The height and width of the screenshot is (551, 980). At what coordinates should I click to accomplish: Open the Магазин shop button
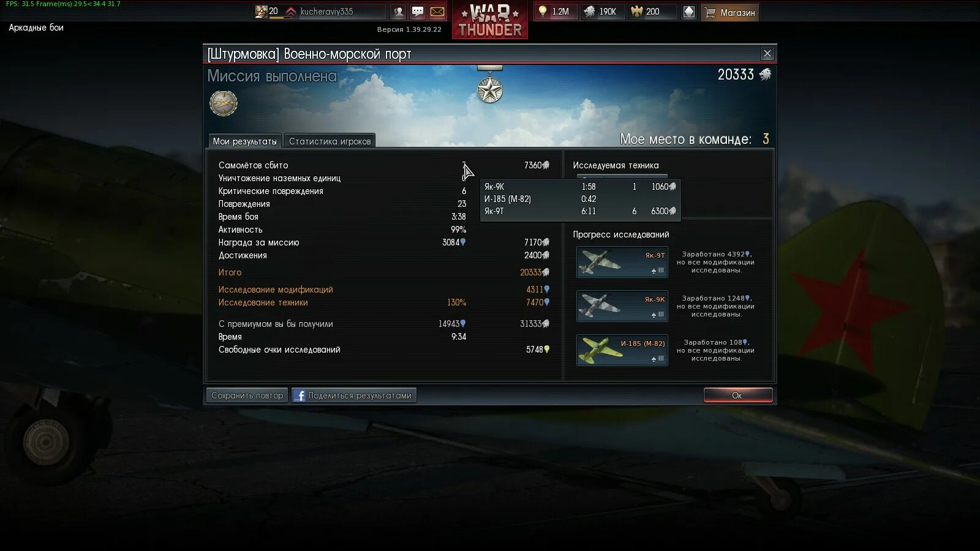click(x=730, y=12)
